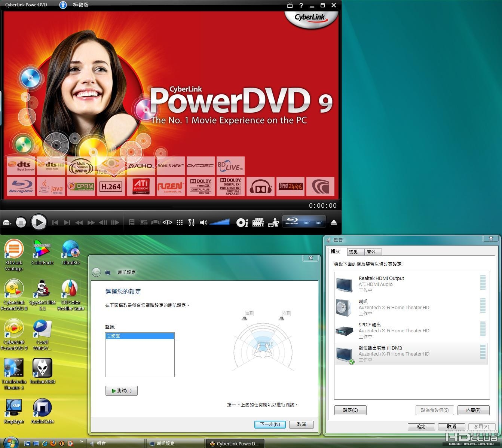Click the disc info icon in PowerDVD
502x448 pixels.
tap(242, 223)
